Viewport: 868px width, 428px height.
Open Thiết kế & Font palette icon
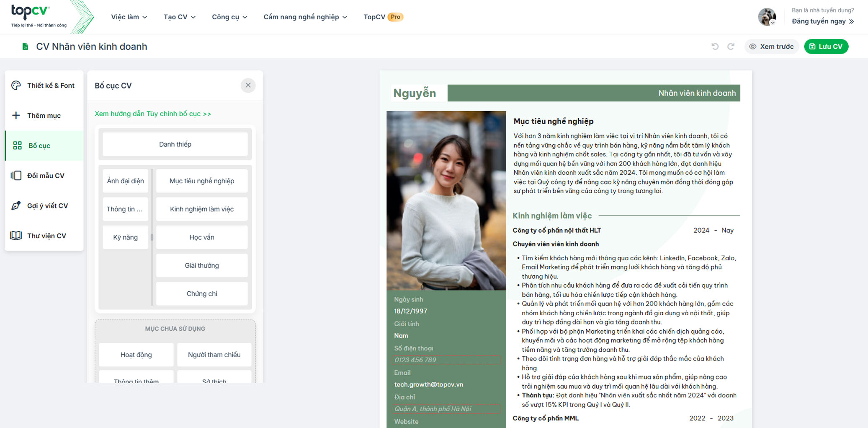(16, 86)
